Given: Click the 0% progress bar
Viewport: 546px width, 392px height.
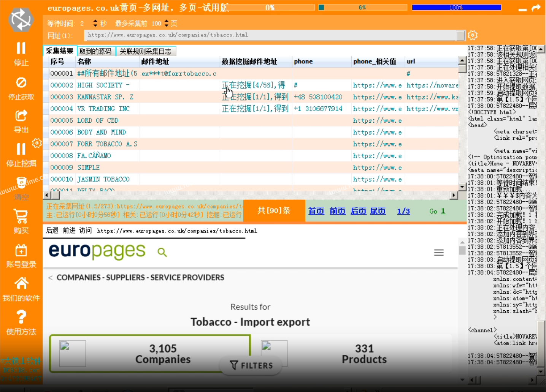Looking at the screenshot, I should (x=270, y=7).
